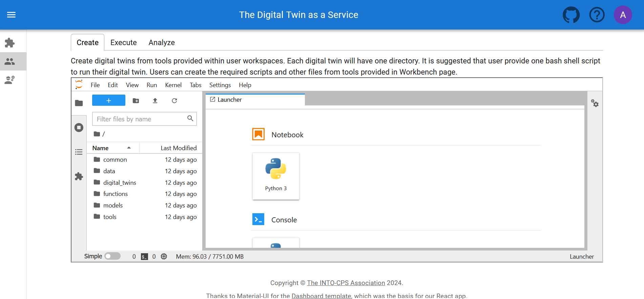This screenshot has height=299, width=644.
Task: Toggle Simple interface mode switch
Action: coord(112,256)
